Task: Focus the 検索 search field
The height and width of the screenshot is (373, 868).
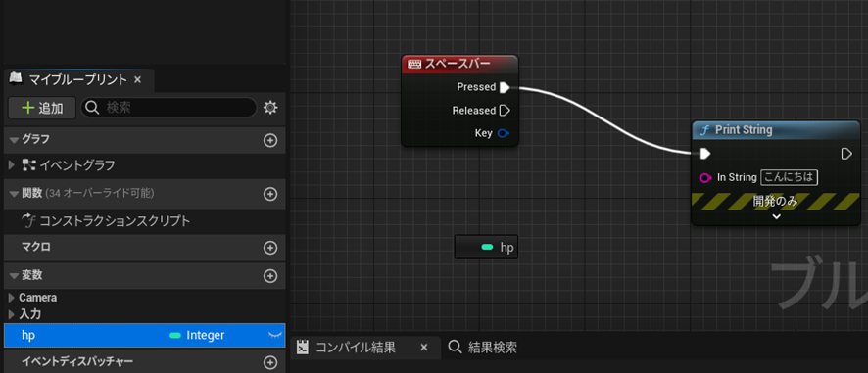Action: click(x=169, y=108)
